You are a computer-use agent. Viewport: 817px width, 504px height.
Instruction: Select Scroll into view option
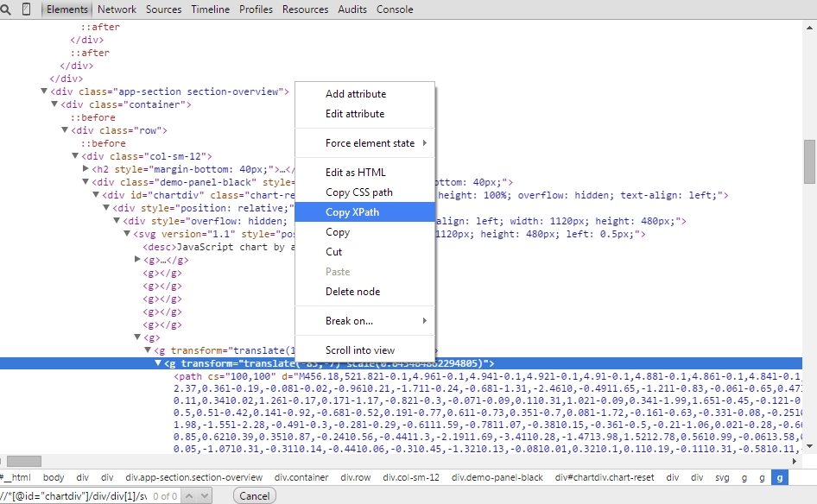pos(360,350)
